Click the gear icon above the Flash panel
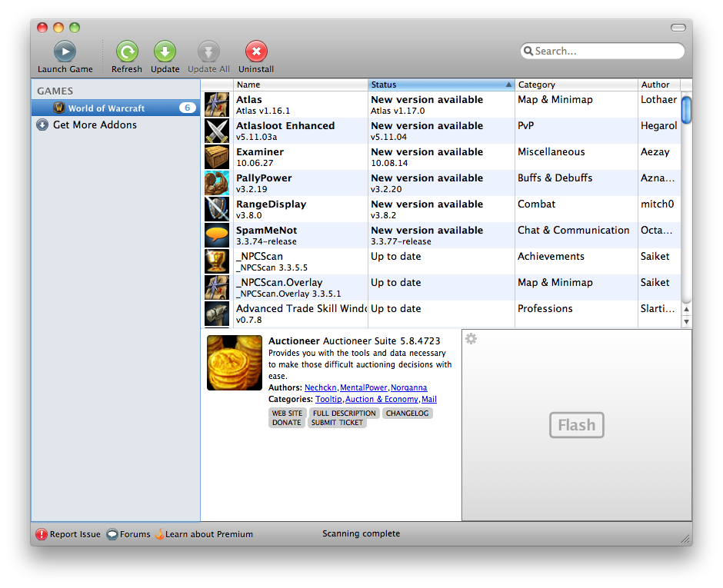 coord(471,339)
